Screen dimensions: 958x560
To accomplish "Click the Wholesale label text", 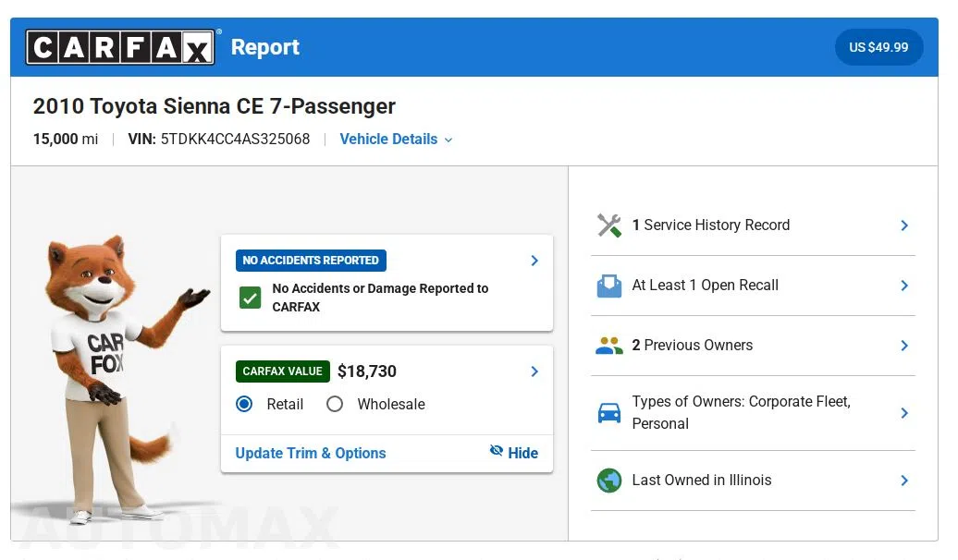I will point(391,404).
